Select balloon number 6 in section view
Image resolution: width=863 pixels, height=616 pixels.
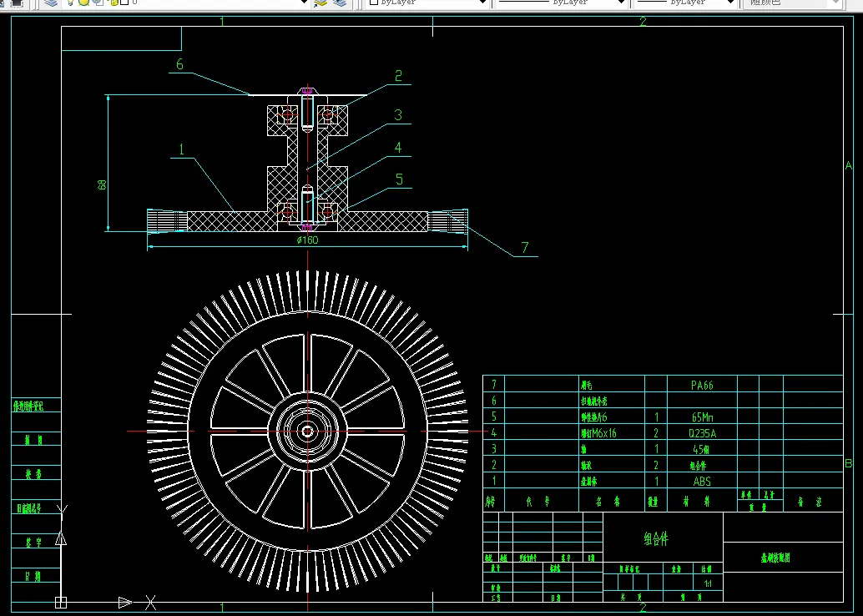coord(179,64)
